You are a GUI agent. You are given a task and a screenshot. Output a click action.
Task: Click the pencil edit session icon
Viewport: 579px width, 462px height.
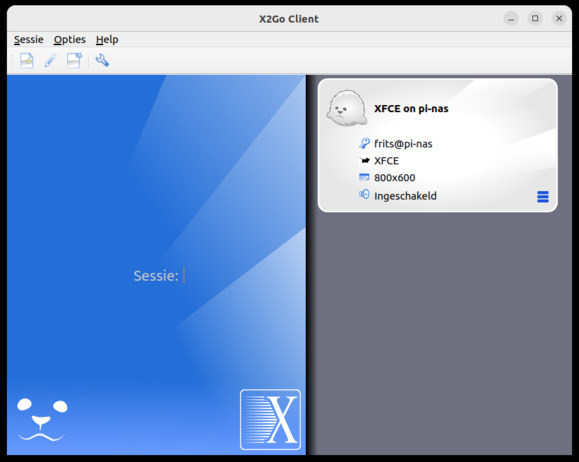tap(51, 61)
